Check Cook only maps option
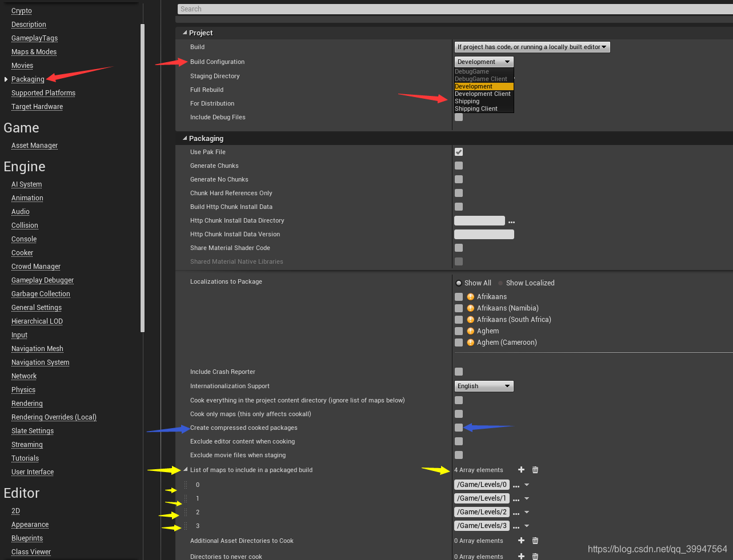 tap(459, 414)
